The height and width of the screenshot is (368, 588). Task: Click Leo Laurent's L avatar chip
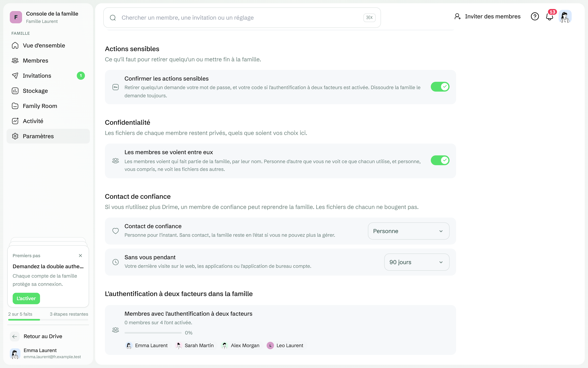pos(270,346)
